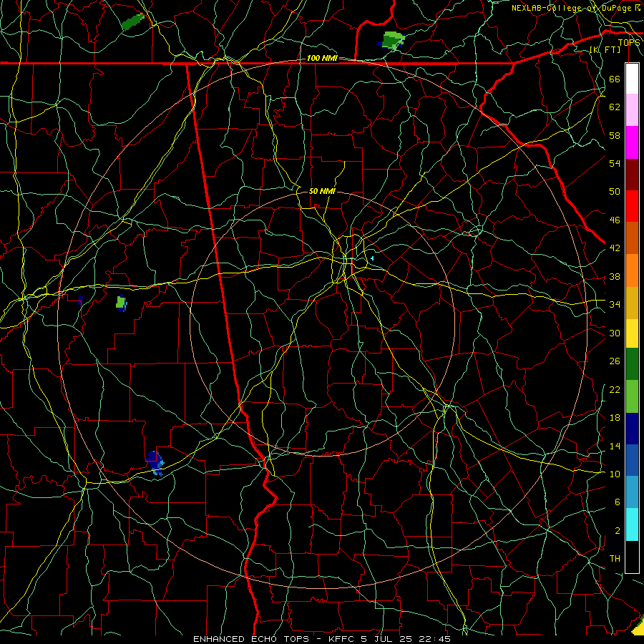The image size is (644, 644).
Task: Select the dark red legend band
Action: pos(632,174)
